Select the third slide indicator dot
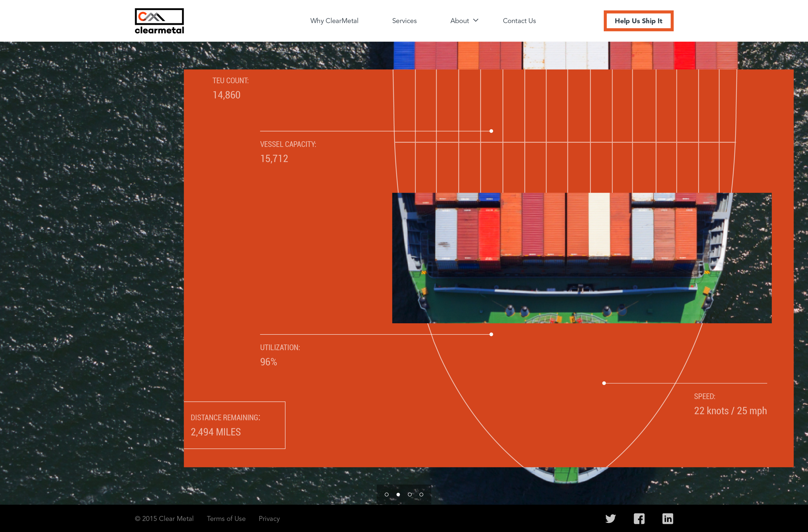808x532 pixels. tap(409, 494)
